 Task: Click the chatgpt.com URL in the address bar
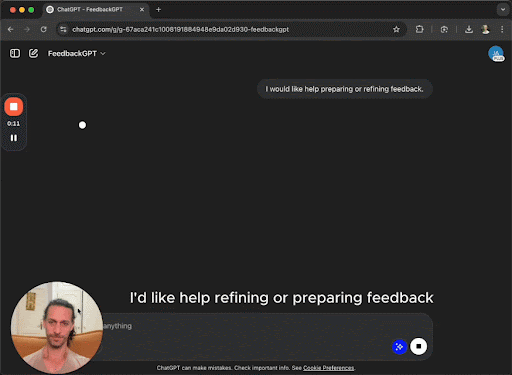tap(180, 29)
